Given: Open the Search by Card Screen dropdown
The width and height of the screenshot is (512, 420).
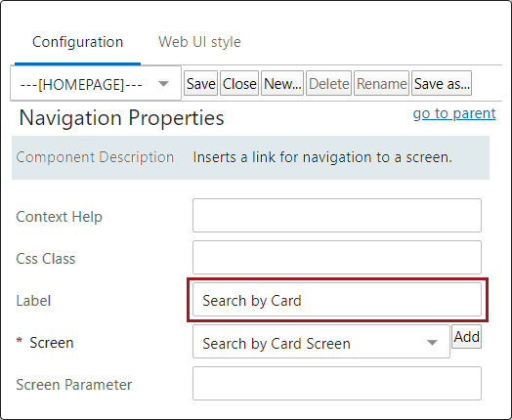Looking at the screenshot, I should tap(321, 341).
